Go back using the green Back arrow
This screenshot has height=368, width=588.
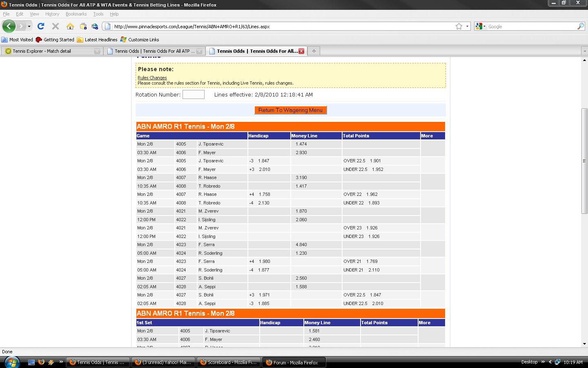[9, 26]
